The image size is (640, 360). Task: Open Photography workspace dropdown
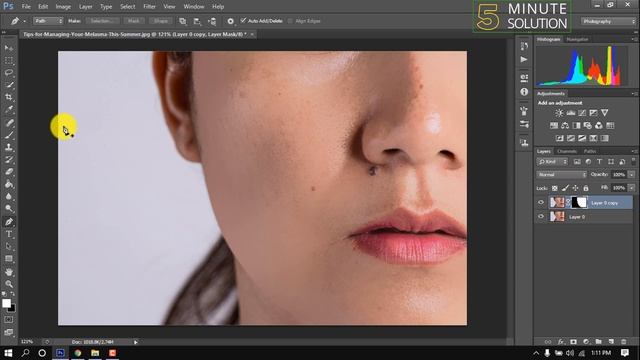[608, 21]
